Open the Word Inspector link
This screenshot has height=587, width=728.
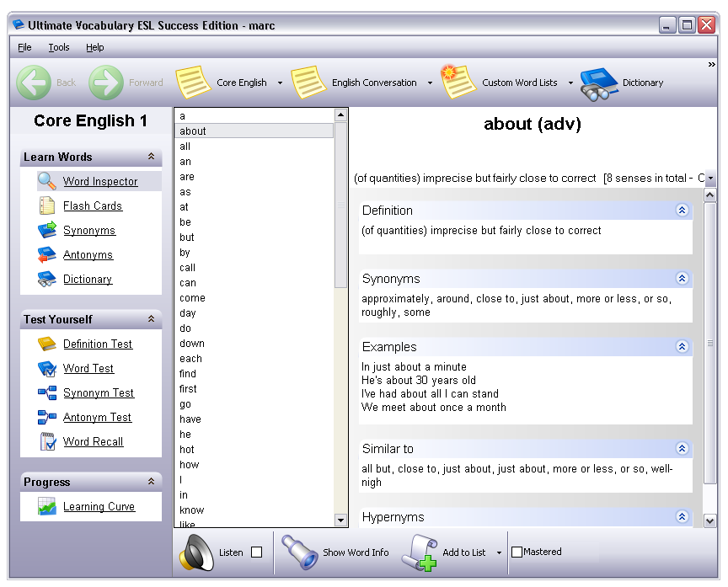[x=100, y=181]
